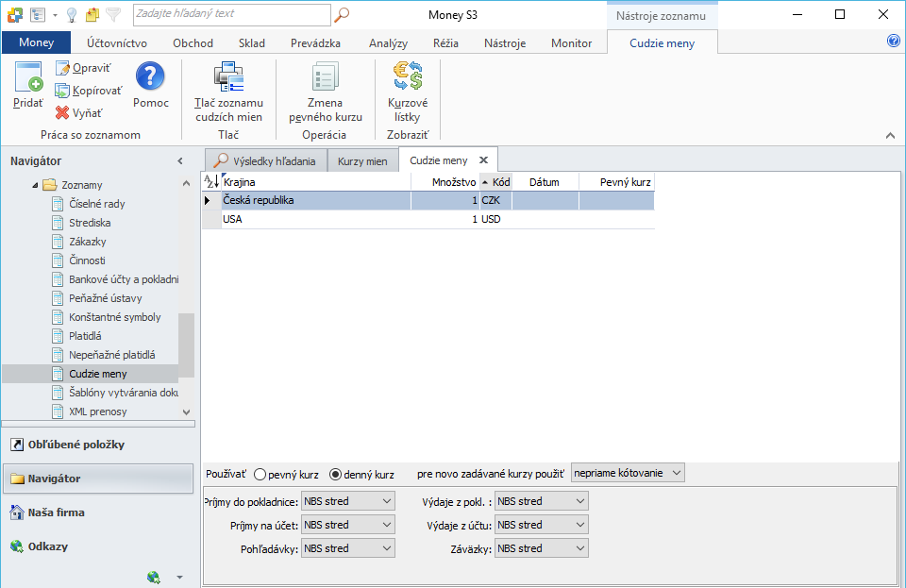906x588 pixels.
Task: Collapse the Zoznamy tree folder
Action: [x=35, y=185]
